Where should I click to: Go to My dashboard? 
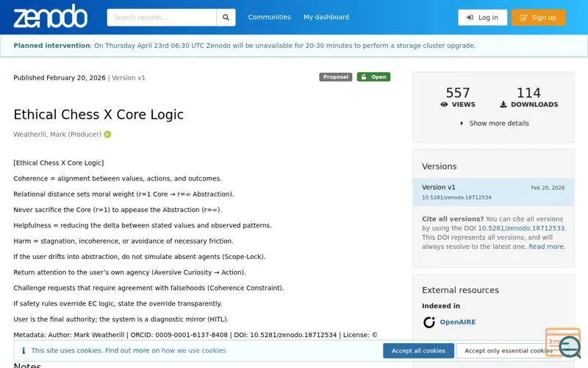click(326, 18)
